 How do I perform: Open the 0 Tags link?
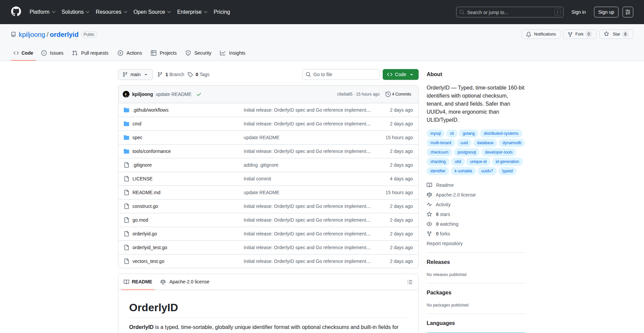199,74
